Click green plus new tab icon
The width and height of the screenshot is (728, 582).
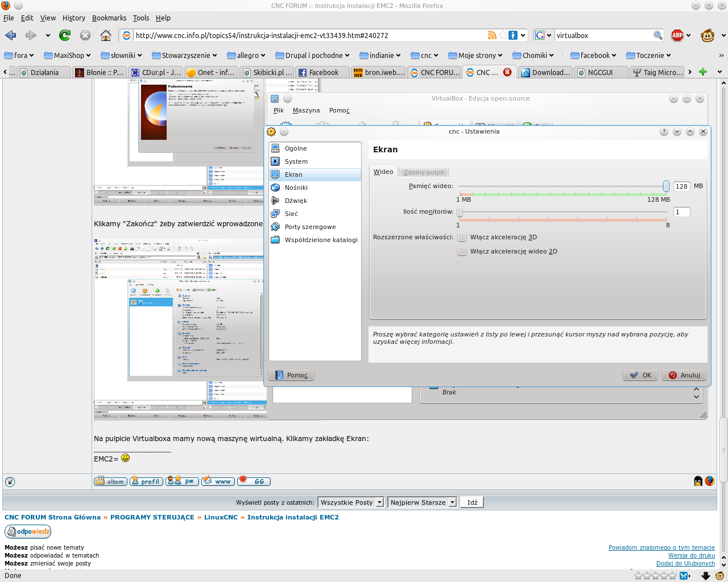703,72
